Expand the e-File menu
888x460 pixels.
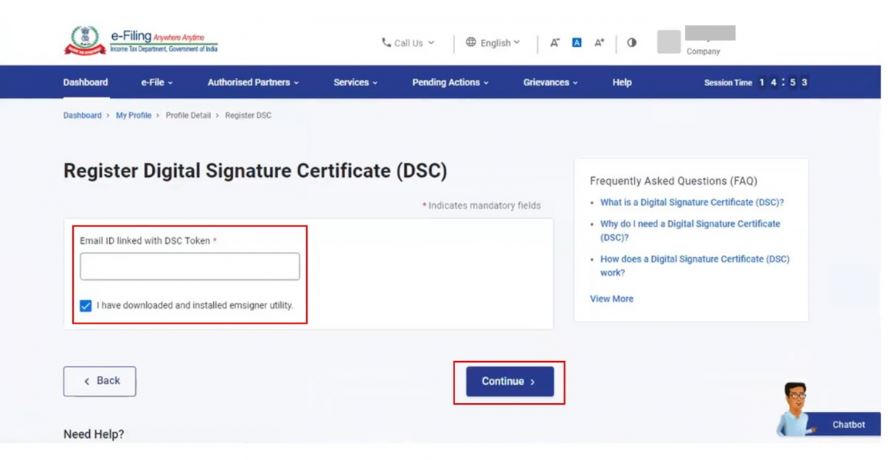point(157,82)
